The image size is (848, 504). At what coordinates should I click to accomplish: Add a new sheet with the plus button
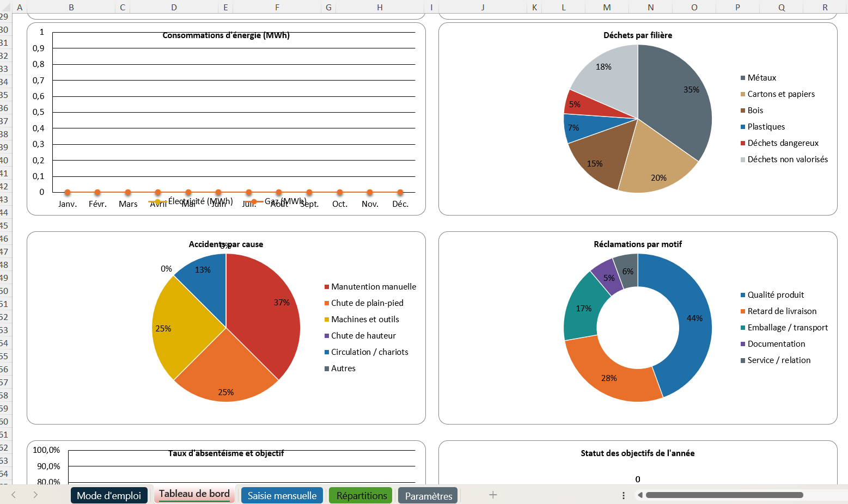click(x=493, y=495)
